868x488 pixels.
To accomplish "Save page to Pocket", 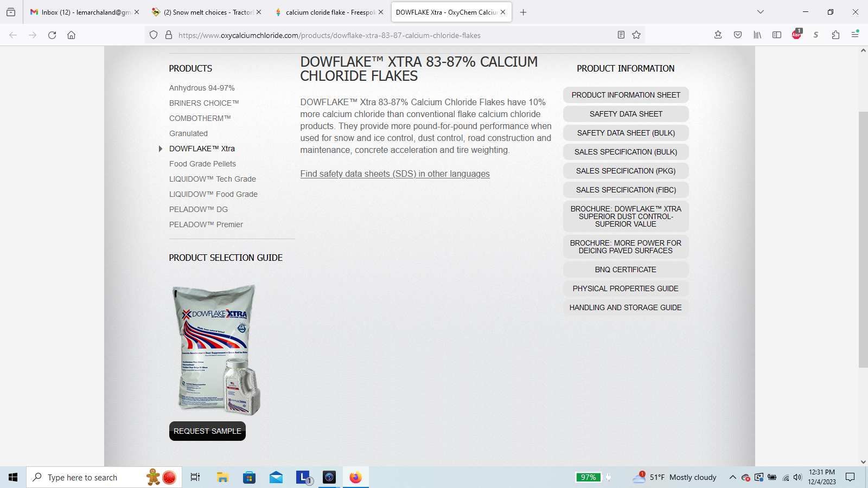I will [x=738, y=35].
